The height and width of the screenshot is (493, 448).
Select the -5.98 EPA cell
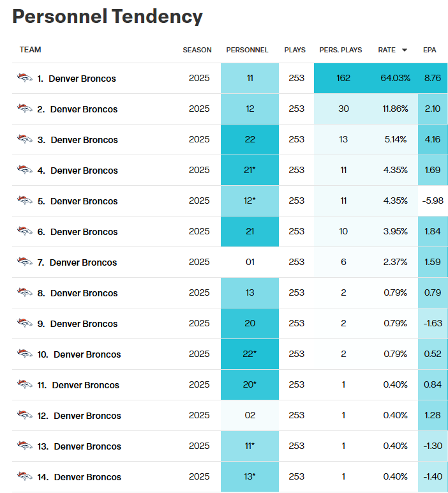pos(432,201)
